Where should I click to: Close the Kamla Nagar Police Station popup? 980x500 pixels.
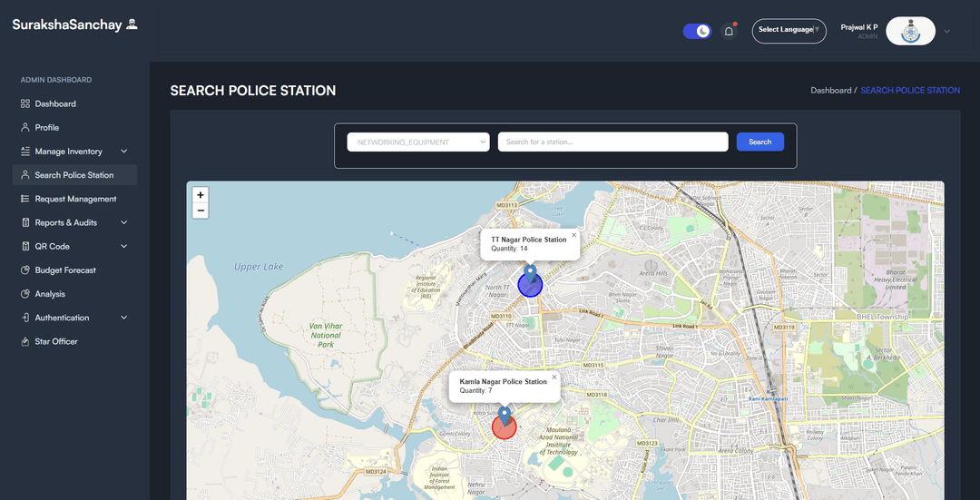point(554,377)
